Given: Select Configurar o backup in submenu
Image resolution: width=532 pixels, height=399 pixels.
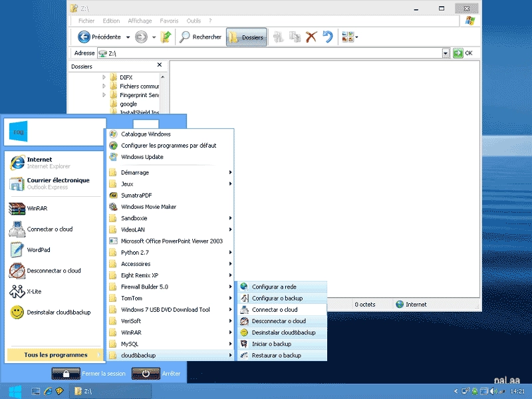Looking at the screenshot, I should pyautogui.click(x=282, y=298).
